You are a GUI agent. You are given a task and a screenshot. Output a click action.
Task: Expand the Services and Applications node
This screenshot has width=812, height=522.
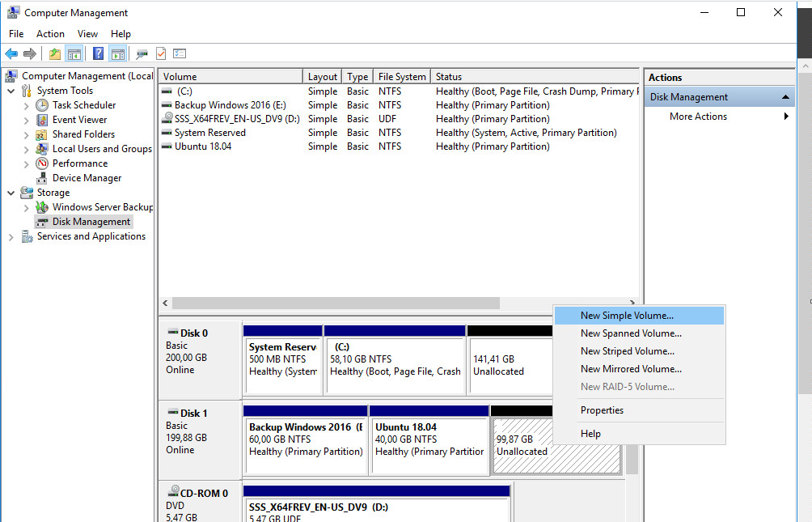click(x=11, y=236)
